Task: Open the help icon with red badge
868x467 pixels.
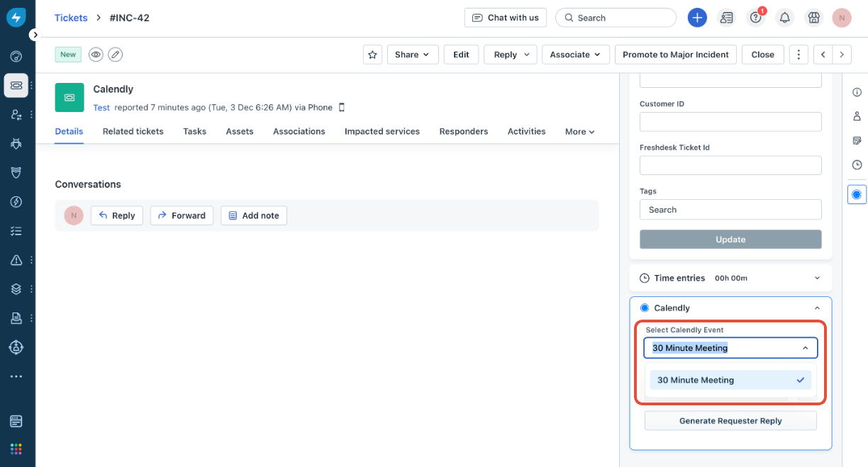Action: 755,18
